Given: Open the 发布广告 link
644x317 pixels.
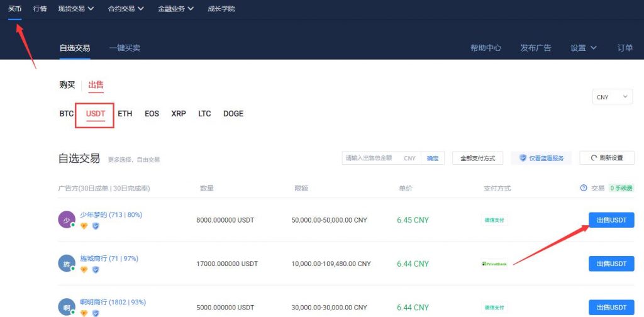Looking at the screenshot, I should 536,48.
